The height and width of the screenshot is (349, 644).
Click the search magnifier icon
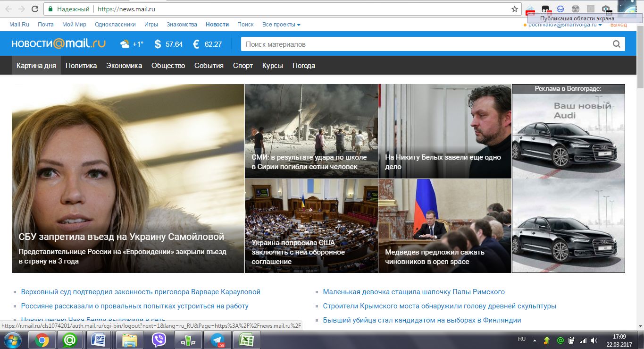[616, 44]
